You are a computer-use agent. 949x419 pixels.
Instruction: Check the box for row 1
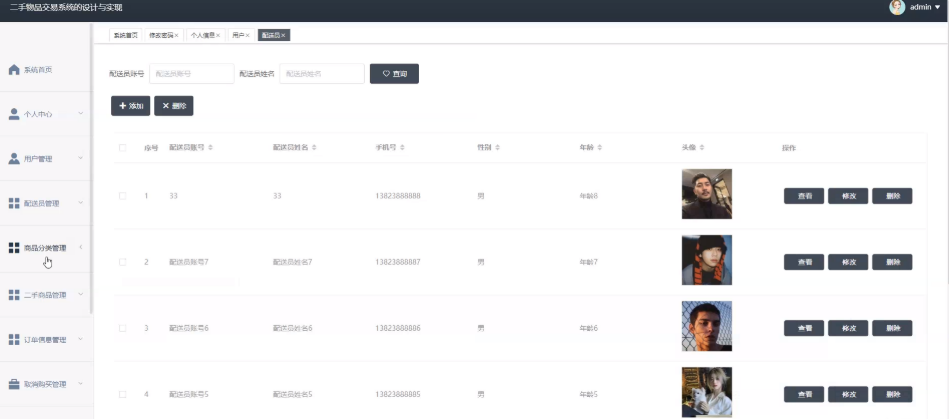tap(123, 196)
